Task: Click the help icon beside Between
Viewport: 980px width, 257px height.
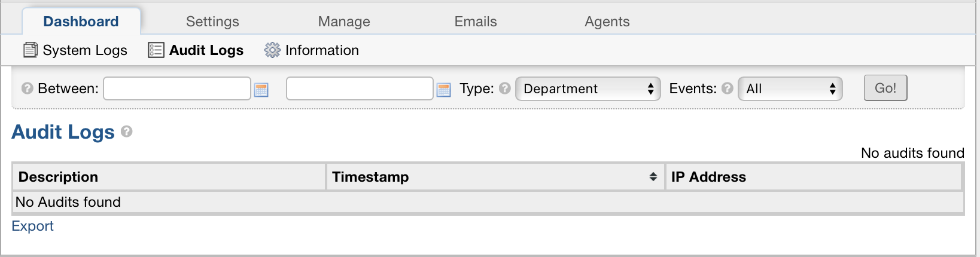Action: [x=27, y=88]
